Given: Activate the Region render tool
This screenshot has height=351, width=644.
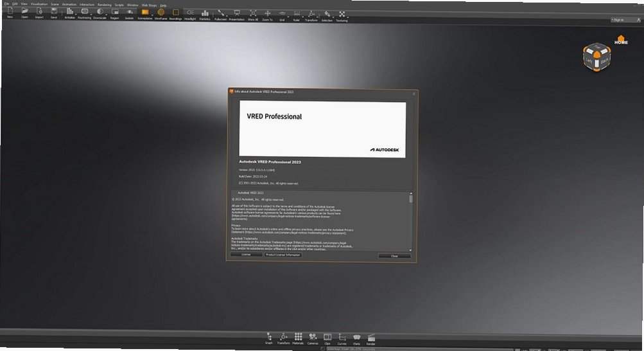Looking at the screenshot, I should (x=115, y=13).
